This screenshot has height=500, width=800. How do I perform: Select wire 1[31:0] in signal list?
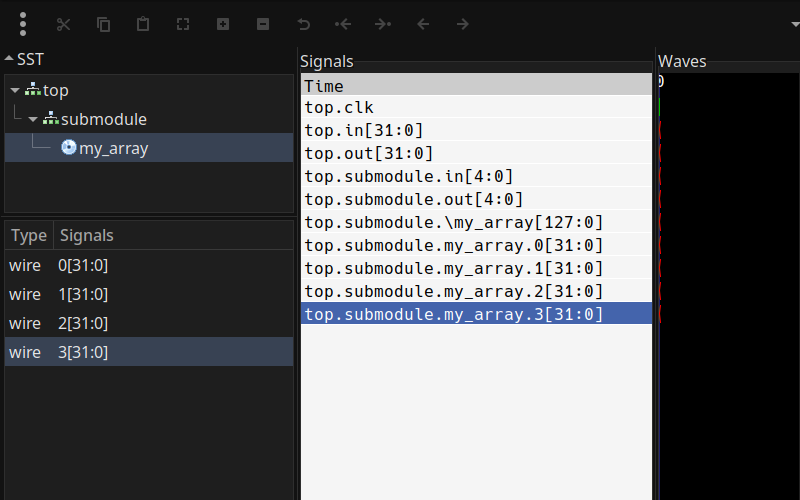tap(149, 294)
